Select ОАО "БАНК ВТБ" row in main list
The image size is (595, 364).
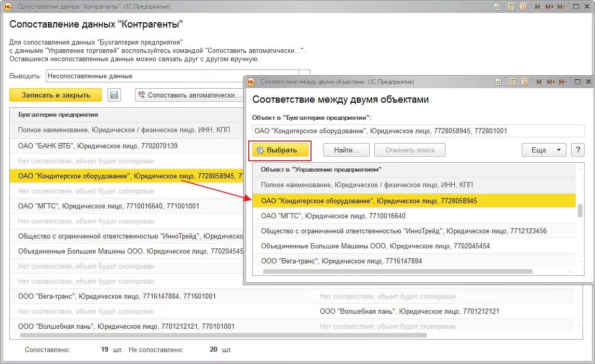coord(126,146)
